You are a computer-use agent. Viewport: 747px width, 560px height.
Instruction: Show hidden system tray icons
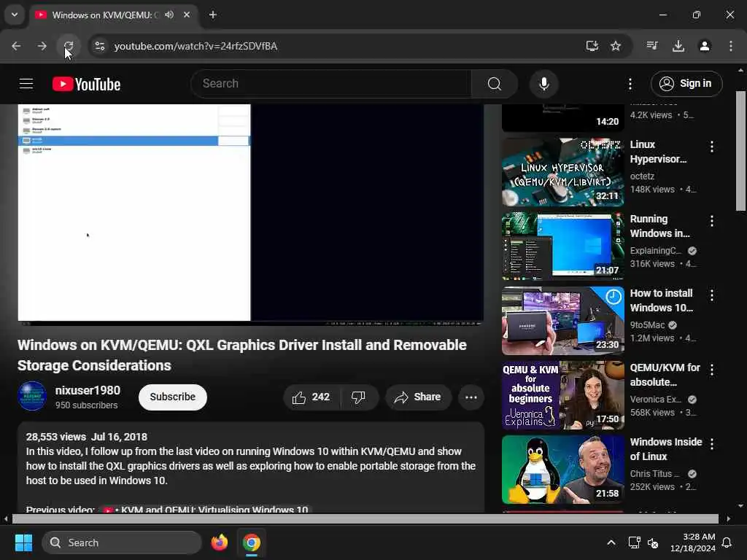[611, 542]
